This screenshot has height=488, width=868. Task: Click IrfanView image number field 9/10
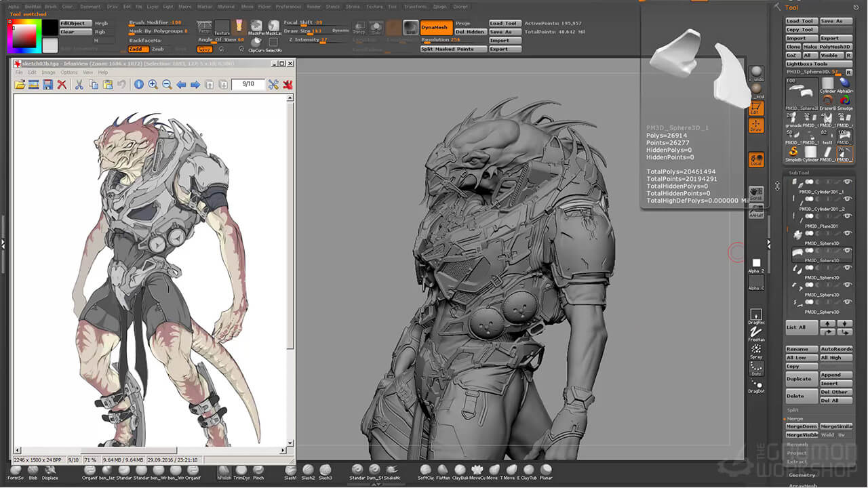pos(248,84)
